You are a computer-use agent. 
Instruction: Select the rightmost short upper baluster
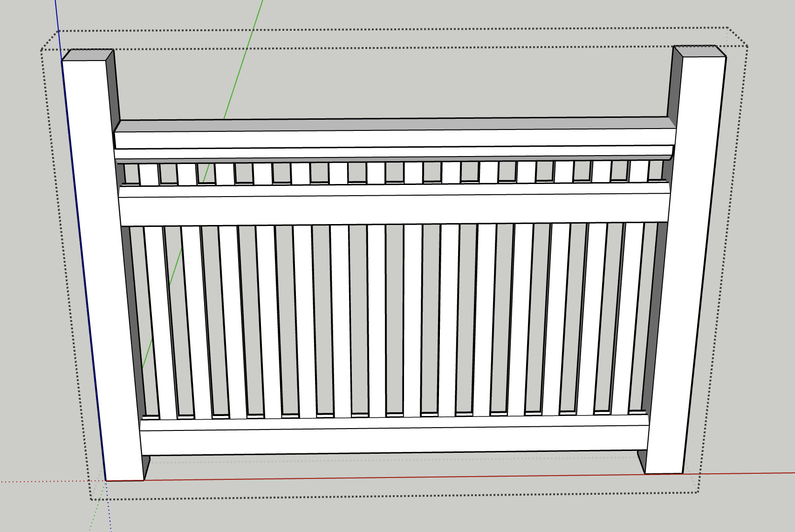pos(638,171)
